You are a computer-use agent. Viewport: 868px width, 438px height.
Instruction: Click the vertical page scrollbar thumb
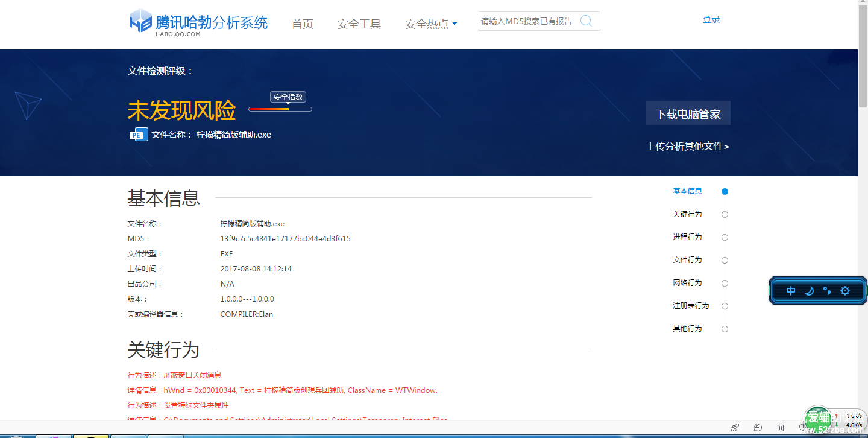pyautogui.click(x=863, y=57)
